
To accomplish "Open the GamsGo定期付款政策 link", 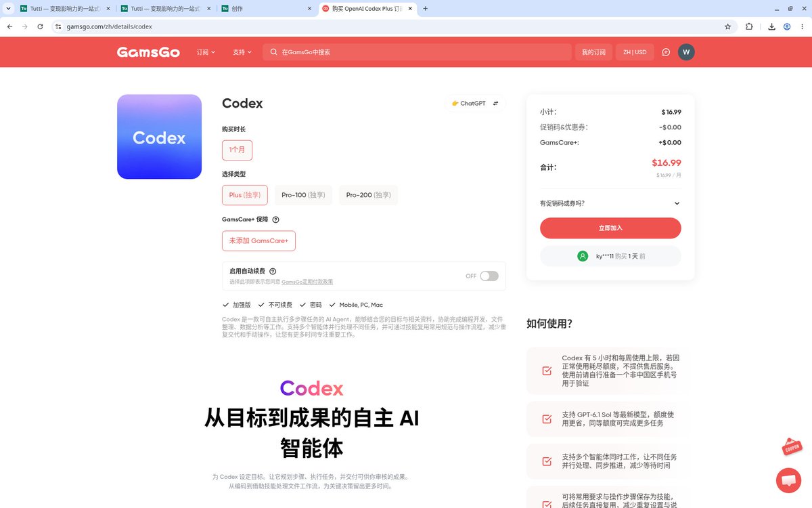I will point(307,282).
